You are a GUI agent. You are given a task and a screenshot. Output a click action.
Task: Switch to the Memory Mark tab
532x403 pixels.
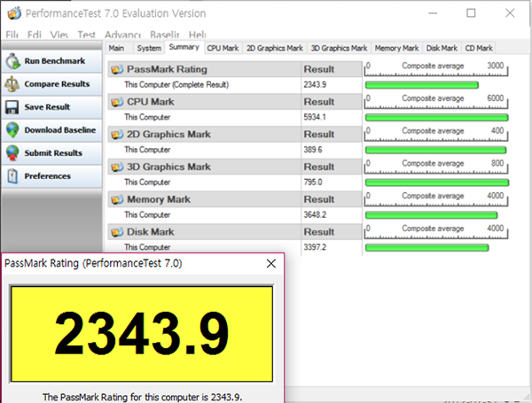[397, 48]
